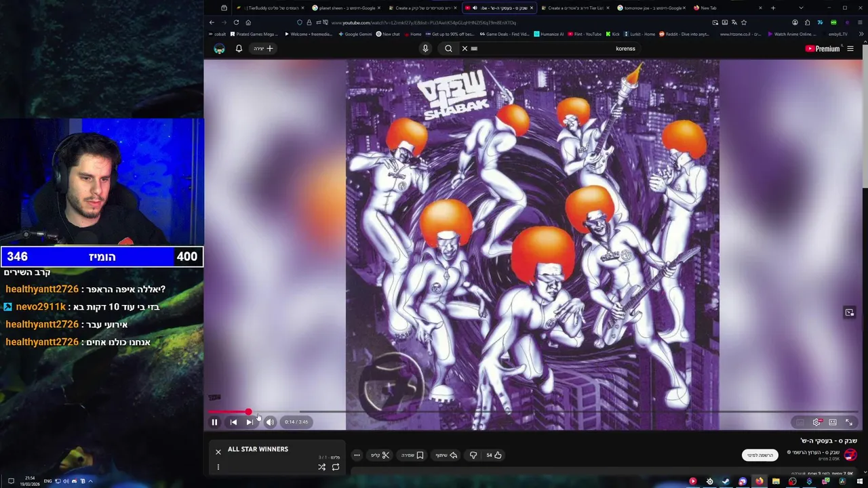Go to YouTube Premium home logo
This screenshot has width=868, height=488.
point(822,49)
